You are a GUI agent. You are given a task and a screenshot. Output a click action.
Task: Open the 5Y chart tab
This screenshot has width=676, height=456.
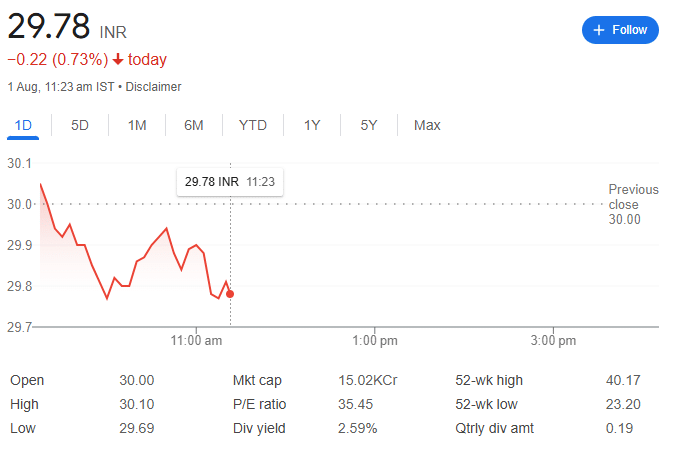point(369,125)
